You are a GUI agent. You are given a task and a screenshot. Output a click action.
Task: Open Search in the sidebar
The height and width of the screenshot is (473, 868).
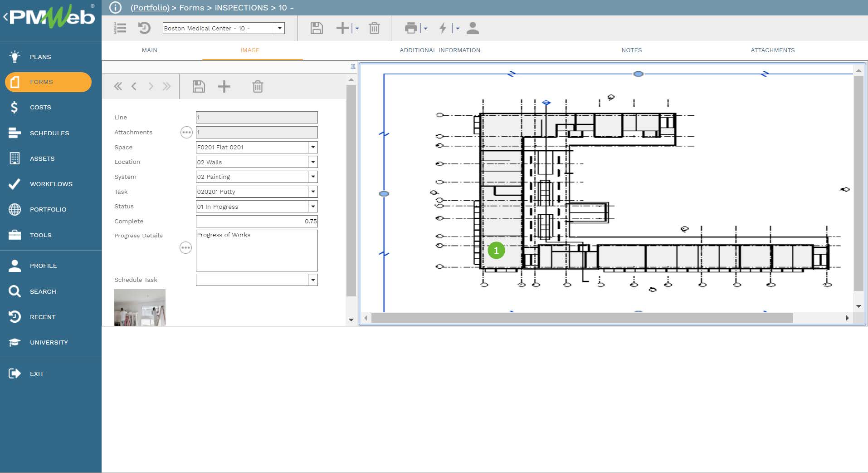[x=43, y=291]
